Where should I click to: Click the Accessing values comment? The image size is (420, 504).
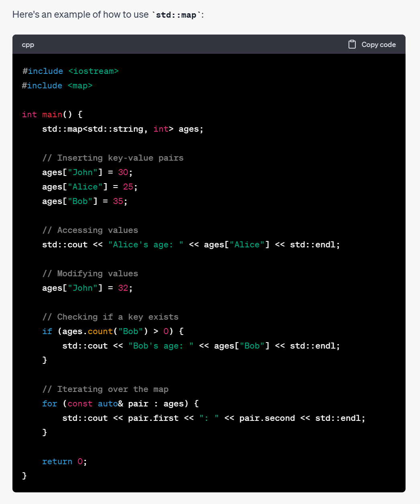tap(90, 230)
